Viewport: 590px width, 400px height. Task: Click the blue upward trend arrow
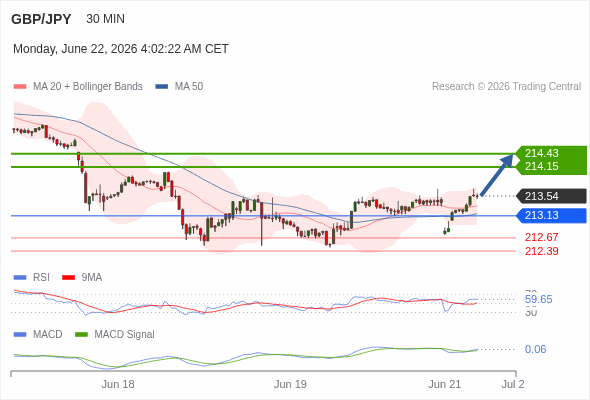(497, 175)
